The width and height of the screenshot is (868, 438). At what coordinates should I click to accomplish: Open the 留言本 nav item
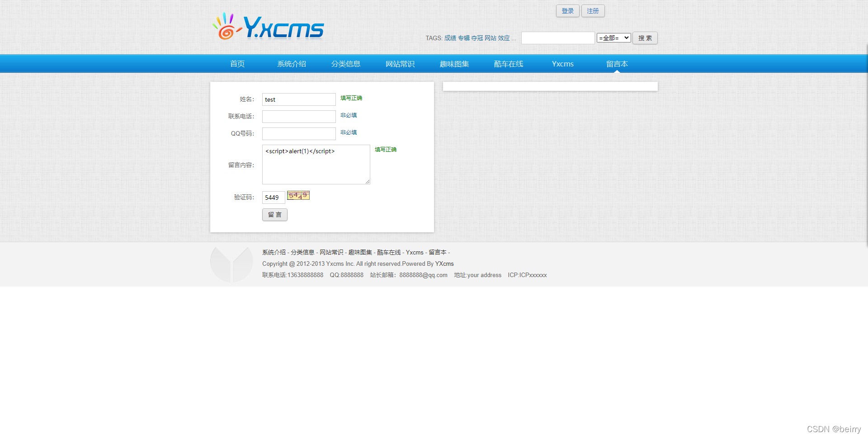(x=617, y=64)
